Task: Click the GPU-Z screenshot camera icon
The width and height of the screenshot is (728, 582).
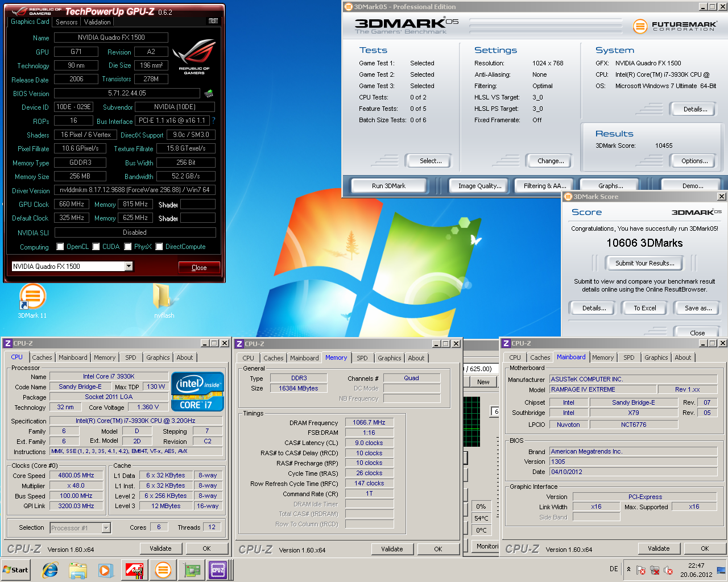Action: click(213, 21)
